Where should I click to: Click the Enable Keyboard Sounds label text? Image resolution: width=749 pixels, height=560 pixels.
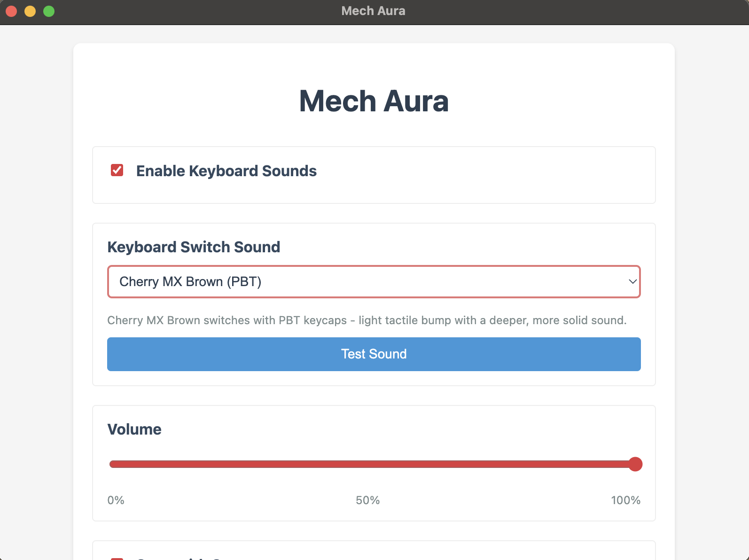coord(226,171)
